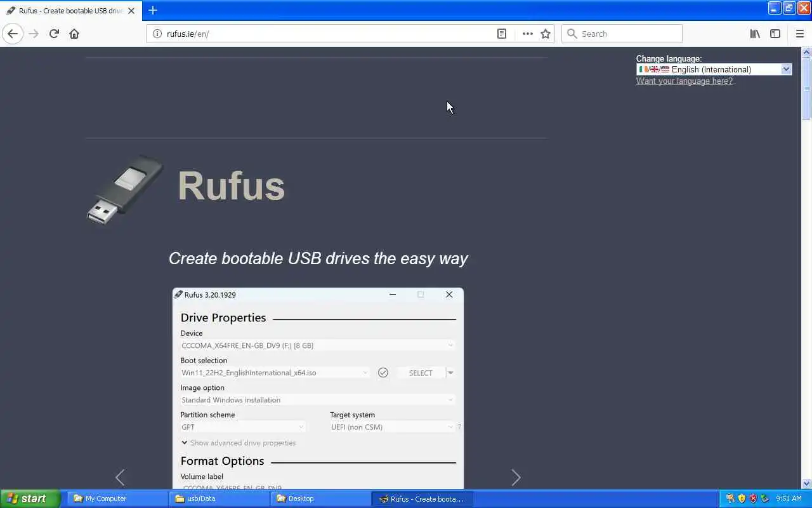Follow the 'Want your language here?' link

[x=684, y=81]
